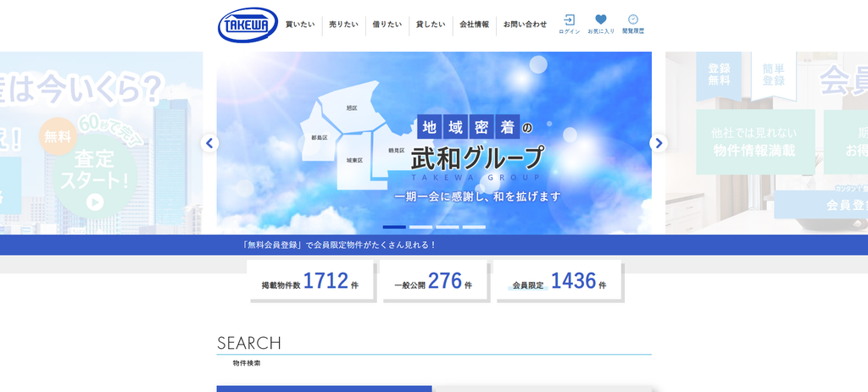
Task: Click the 査定スタート! round button
Action: click(x=95, y=176)
